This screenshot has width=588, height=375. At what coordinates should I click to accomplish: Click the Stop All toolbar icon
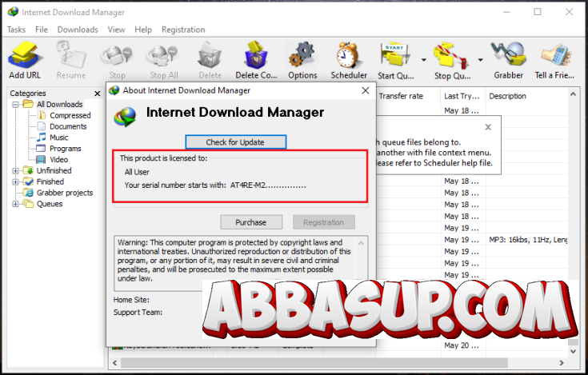coord(163,61)
